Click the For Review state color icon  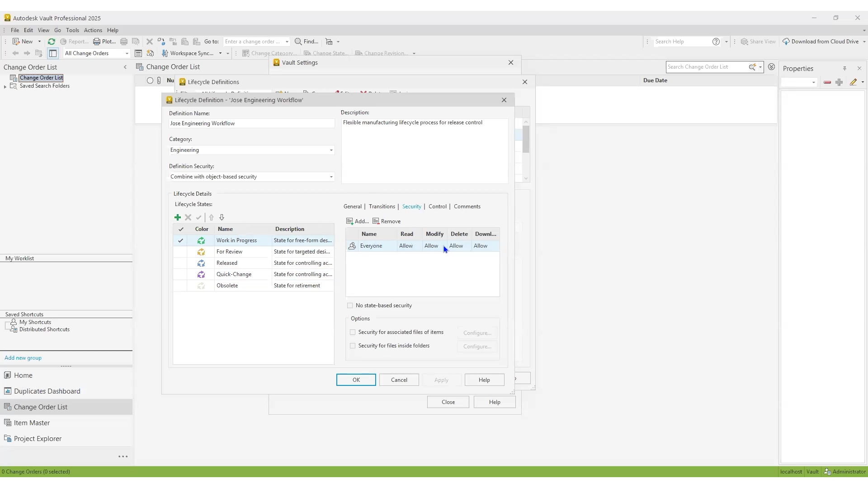[201, 252]
